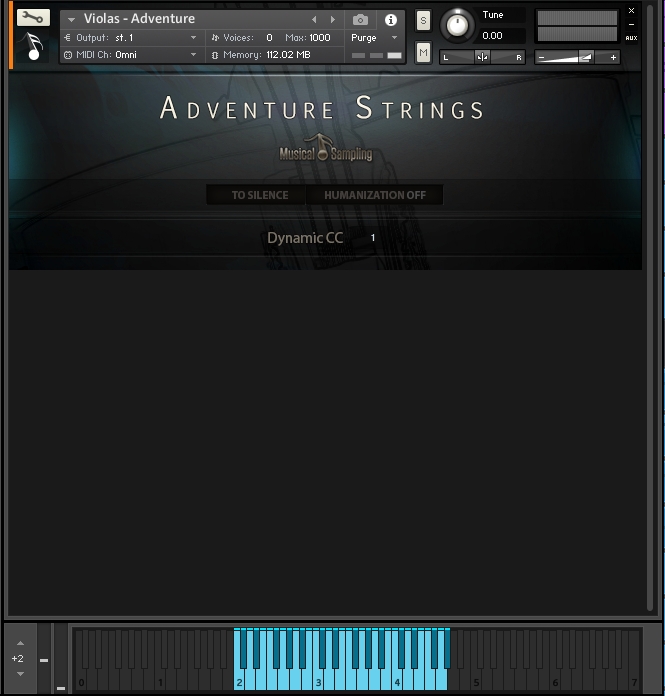
Task: Select previous instrument with left arrow
Action: (x=314, y=20)
